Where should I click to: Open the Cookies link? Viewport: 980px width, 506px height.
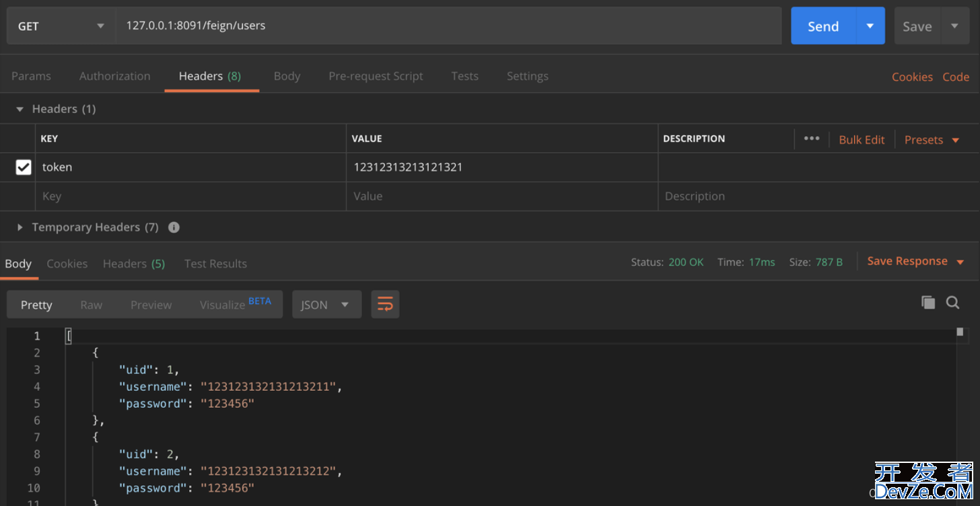912,77
